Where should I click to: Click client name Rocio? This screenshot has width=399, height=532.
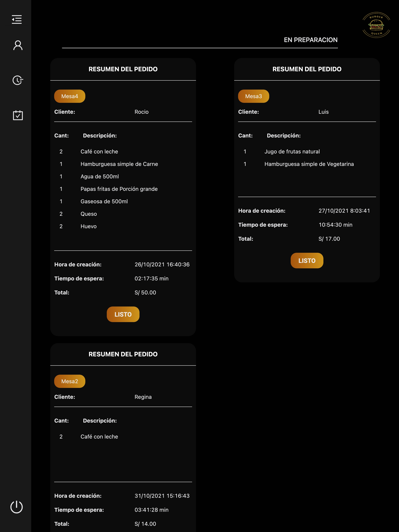[141, 112]
